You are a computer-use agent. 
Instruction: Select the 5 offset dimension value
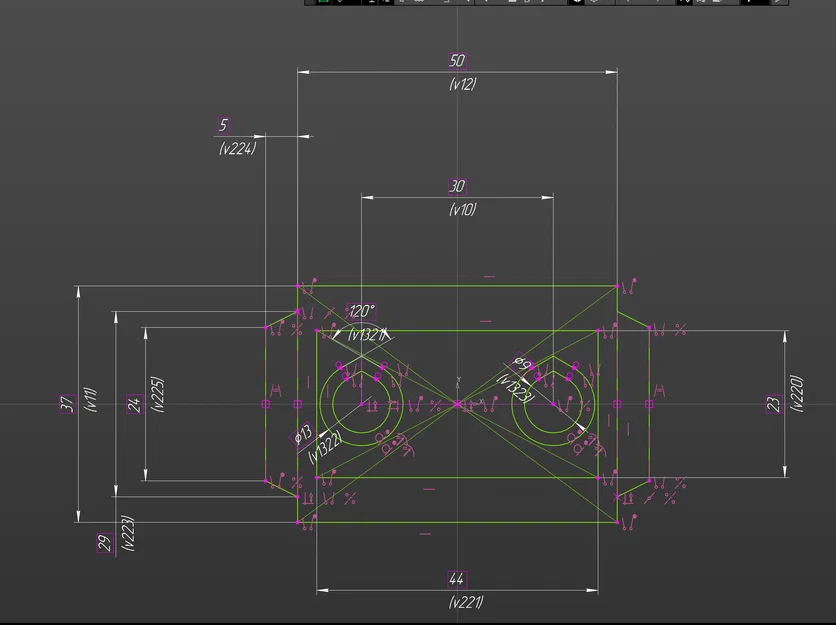click(x=223, y=125)
